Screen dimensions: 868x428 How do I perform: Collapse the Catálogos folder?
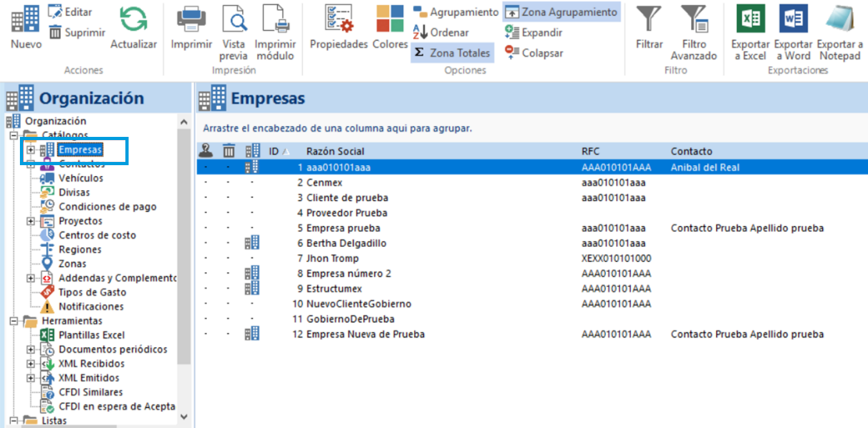tap(13, 135)
